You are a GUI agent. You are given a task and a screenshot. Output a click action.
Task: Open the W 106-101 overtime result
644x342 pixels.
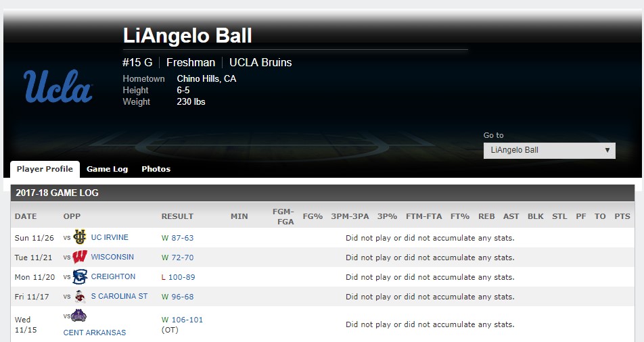tap(182, 320)
